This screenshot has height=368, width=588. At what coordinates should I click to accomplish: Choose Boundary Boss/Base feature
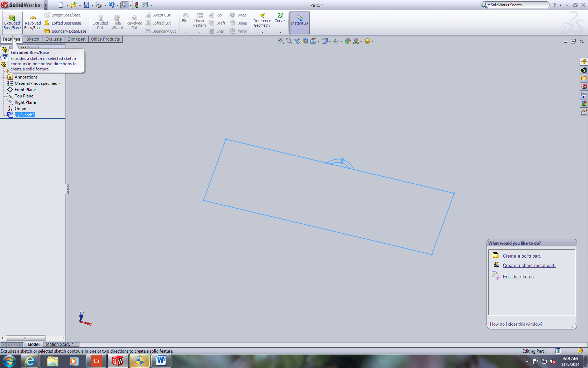pos(65,31)
